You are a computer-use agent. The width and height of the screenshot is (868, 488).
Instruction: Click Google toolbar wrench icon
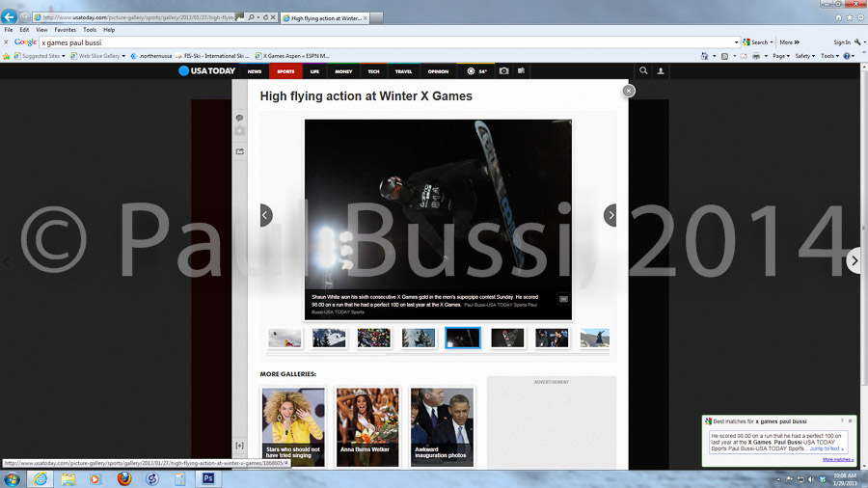pos(857,42)
